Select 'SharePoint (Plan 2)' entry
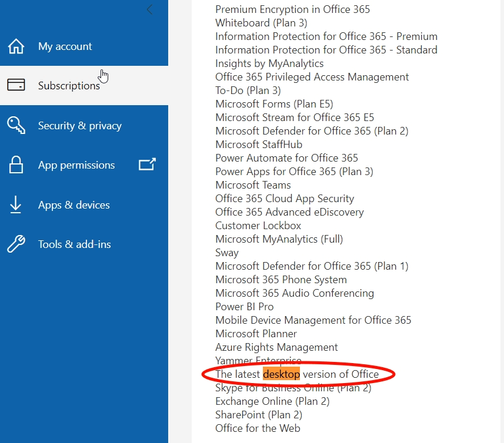Image resolution: width=504 pixels, height=443 pixels. (259, 415)
